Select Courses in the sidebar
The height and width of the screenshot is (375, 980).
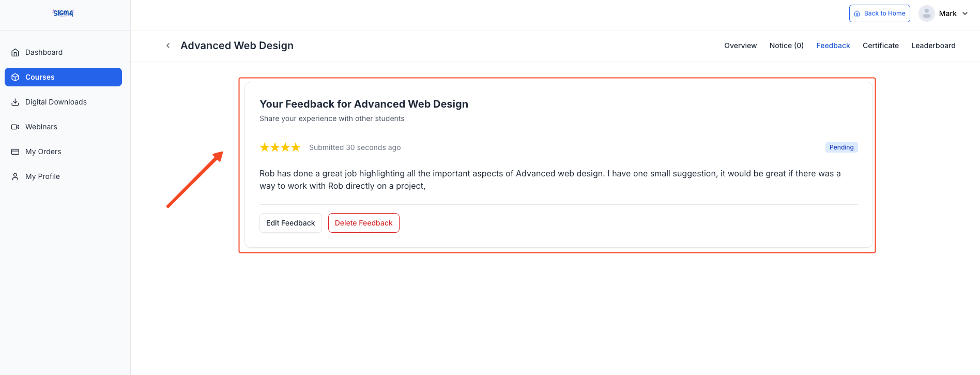pos(63,77)
